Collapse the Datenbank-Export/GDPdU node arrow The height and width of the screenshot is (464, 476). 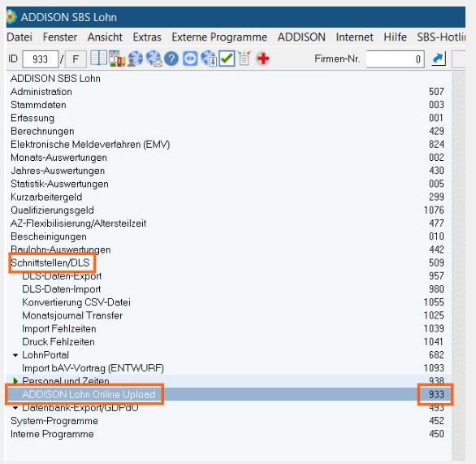point(15,407)
